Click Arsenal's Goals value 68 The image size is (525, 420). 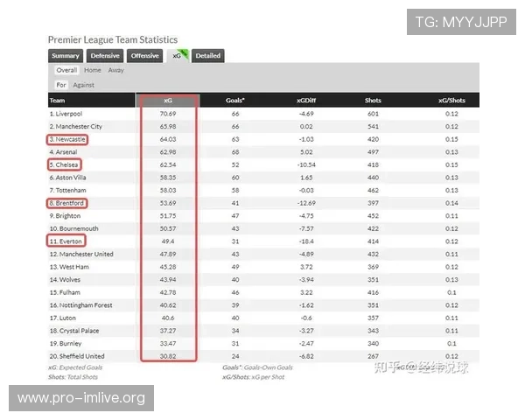click(x=235, y=152)
